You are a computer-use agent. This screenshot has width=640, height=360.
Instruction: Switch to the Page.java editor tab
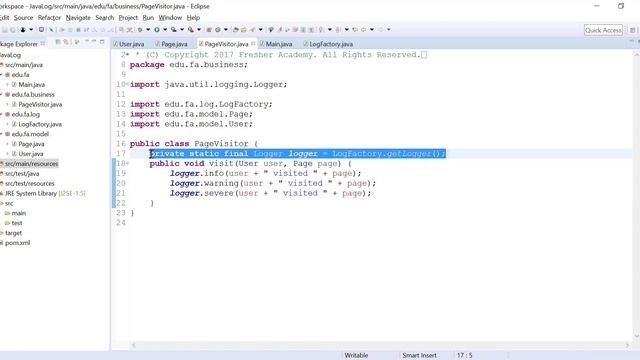point(171,44)
